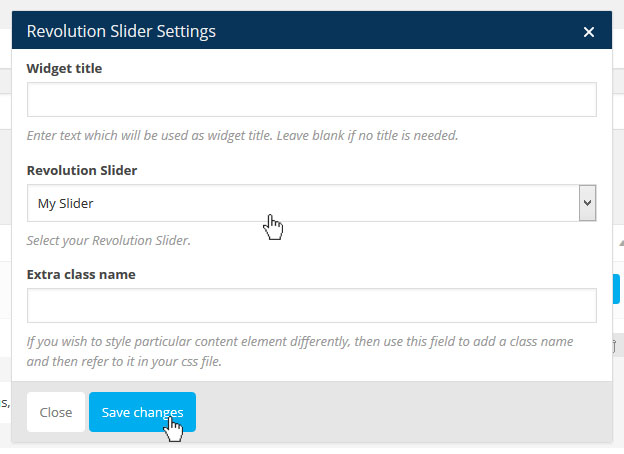
Task: Click the Widget title text field
Action: point(311,100)
